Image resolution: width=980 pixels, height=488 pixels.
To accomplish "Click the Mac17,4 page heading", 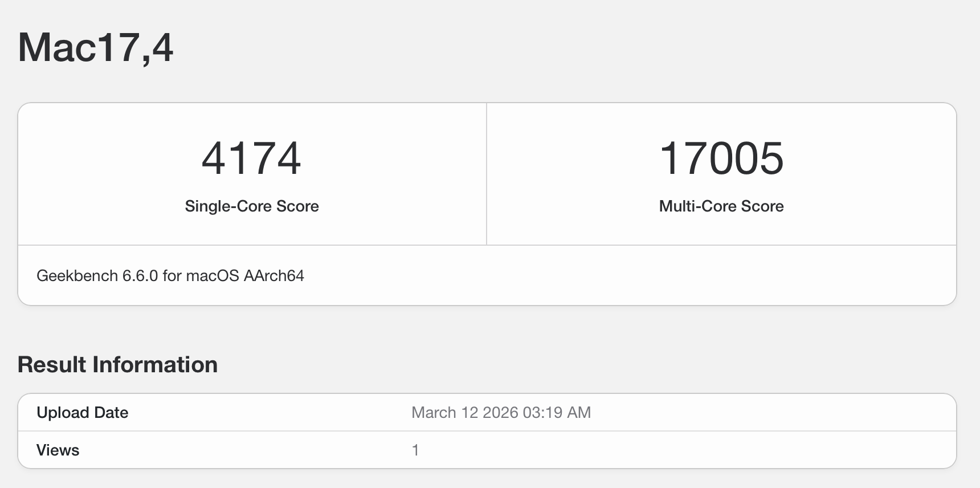I will (95, 47).
